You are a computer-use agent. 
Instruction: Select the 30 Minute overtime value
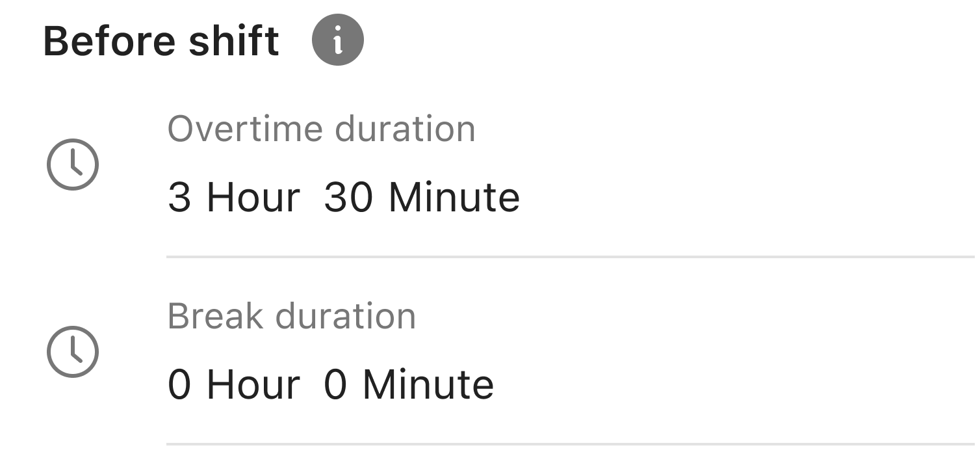pos(422,197)
